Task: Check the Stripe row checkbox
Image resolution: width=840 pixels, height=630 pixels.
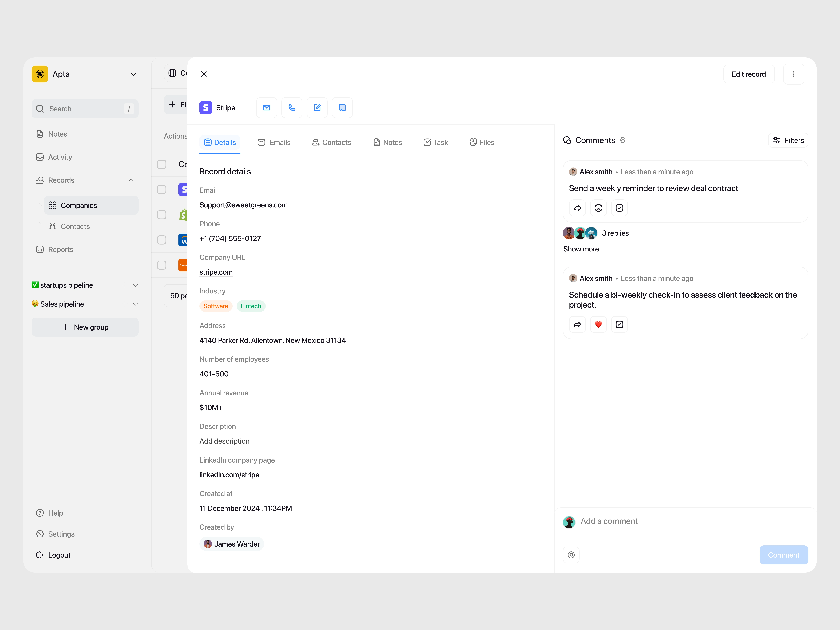Action: 162,190
